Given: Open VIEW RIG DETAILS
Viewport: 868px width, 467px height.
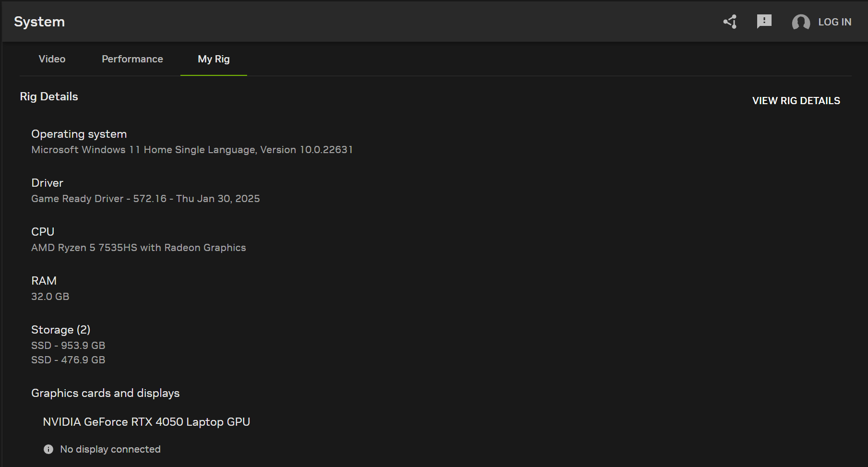Looking at the screenshot, I should (x=796, y=101).
